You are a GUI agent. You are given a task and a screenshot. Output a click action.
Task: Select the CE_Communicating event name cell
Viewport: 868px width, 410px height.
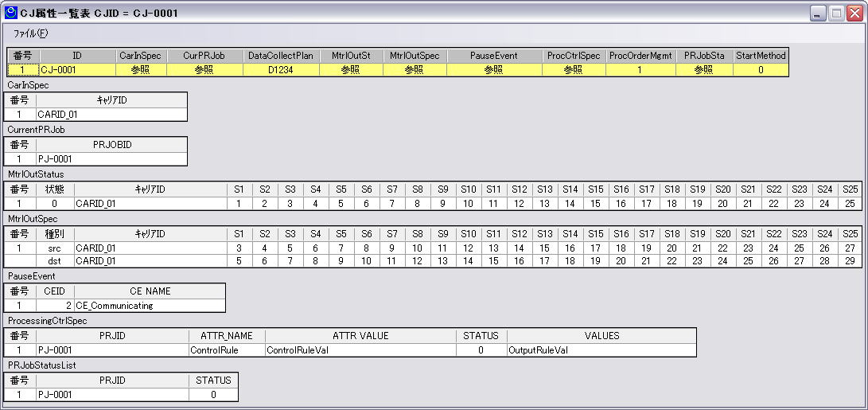[x=150, y=305]
